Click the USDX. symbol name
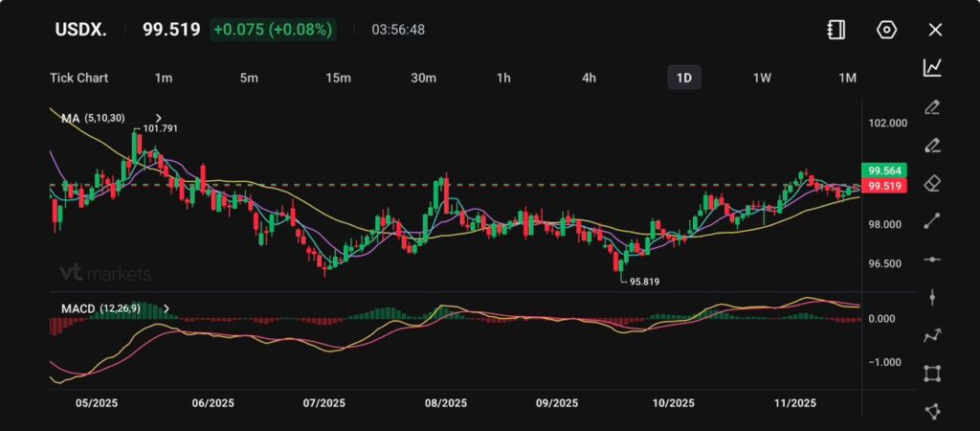 79,30
